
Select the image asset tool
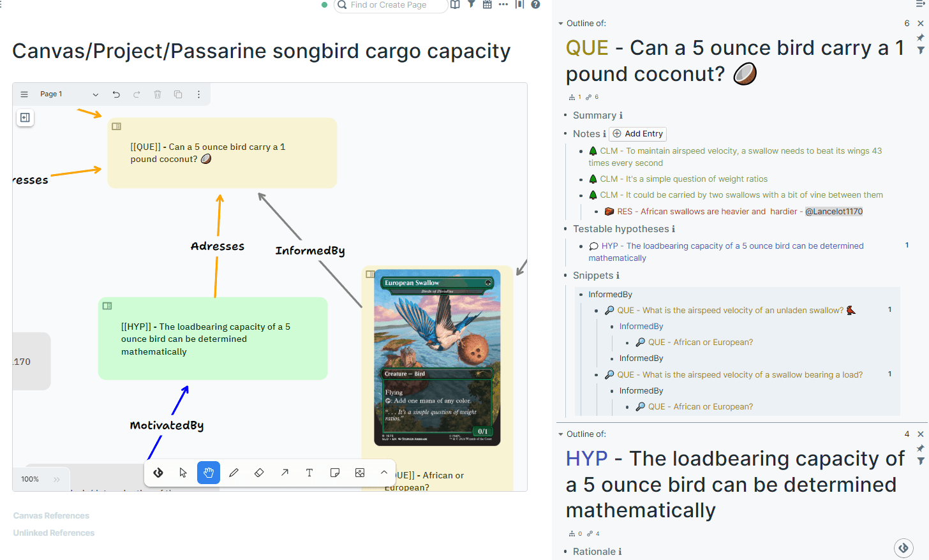[x=360, y=473]
